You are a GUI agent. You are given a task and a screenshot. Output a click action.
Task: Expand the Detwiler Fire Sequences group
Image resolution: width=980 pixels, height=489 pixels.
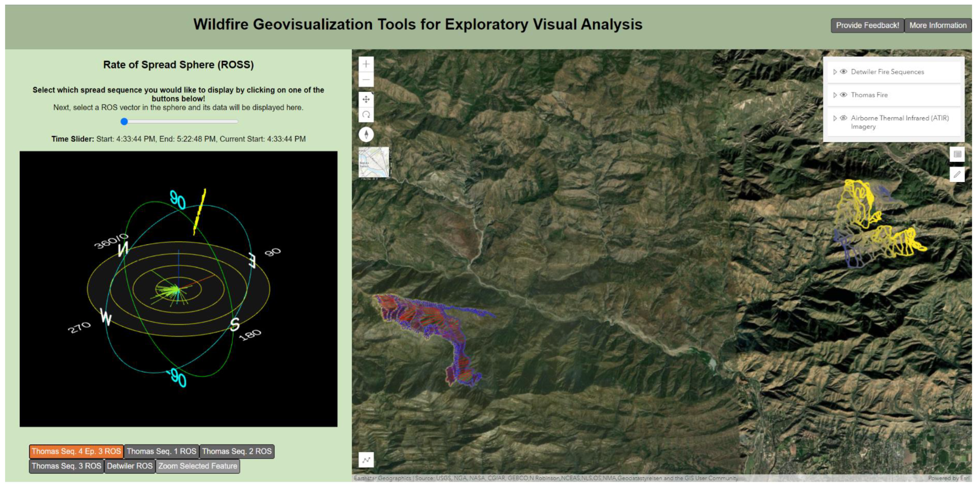835,71
